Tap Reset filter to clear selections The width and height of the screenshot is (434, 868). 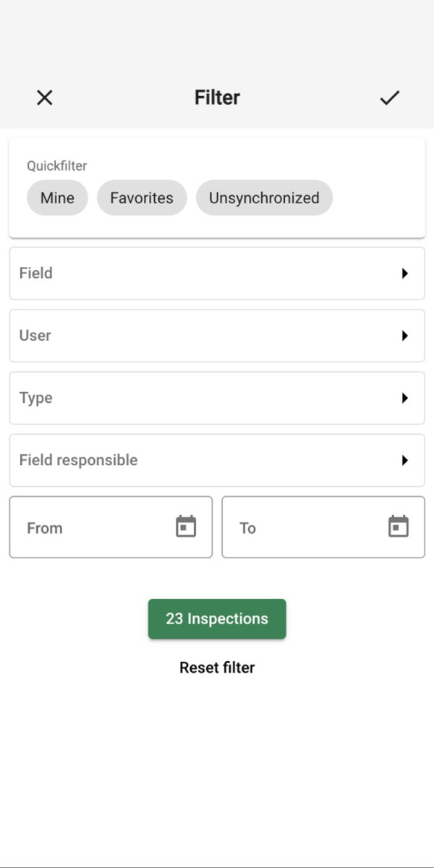[x=217, y=667]
